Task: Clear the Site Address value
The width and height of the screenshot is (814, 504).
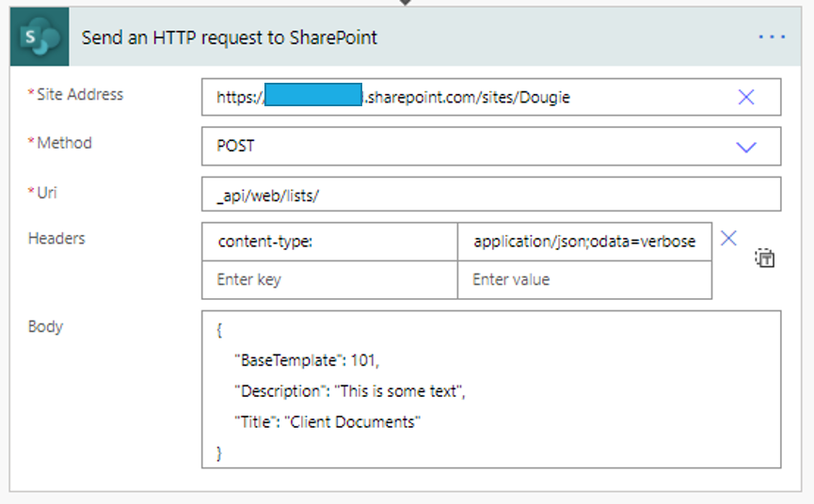Action: click(746, 97)
